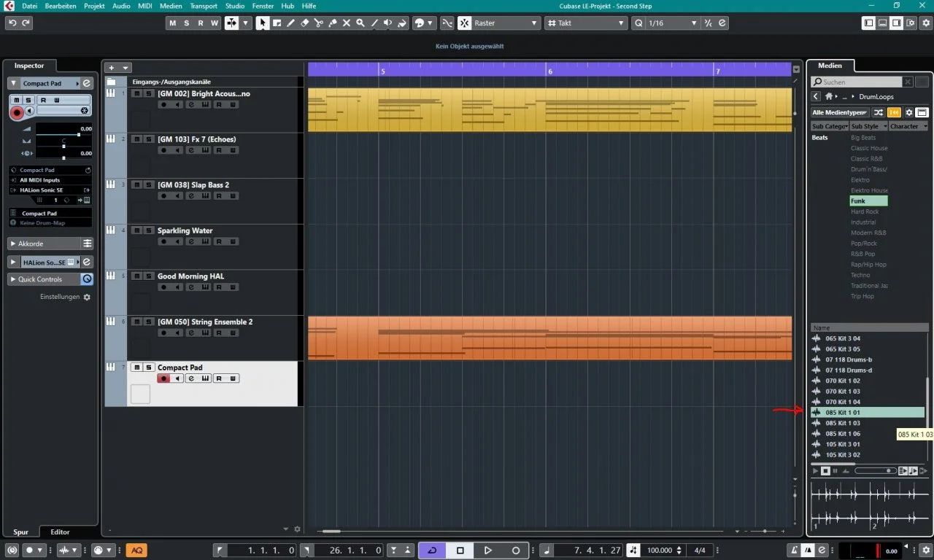Select the Glue tool
The height and width of the screenshot is (560, 934).
[332, 23]
